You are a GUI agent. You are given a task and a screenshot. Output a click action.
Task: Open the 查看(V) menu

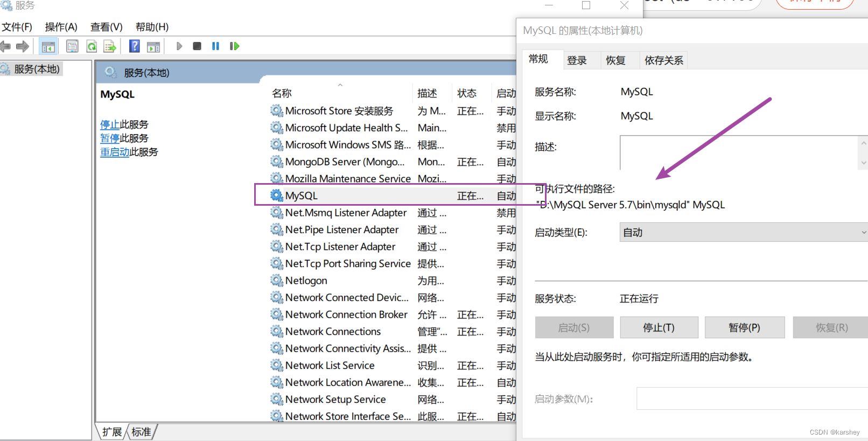106,27
